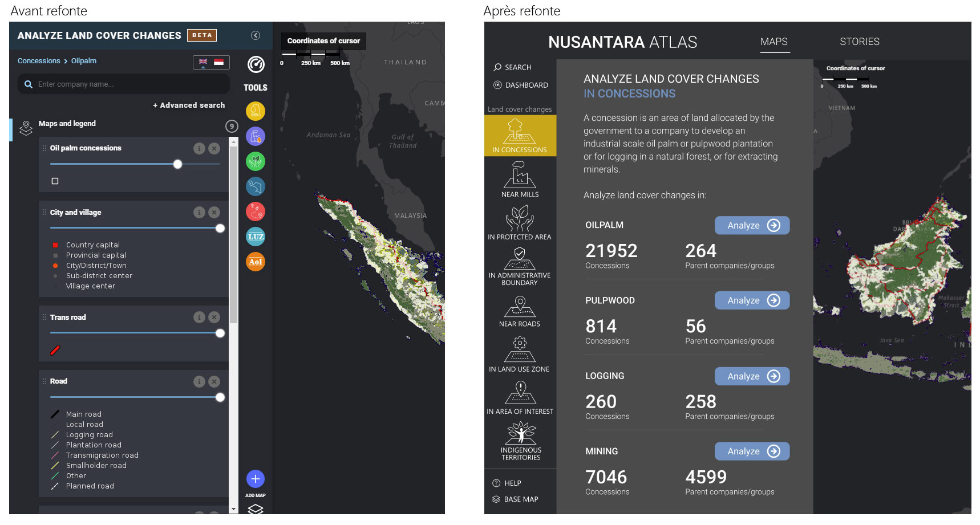Remove the City and village layer

click(214, 212)
